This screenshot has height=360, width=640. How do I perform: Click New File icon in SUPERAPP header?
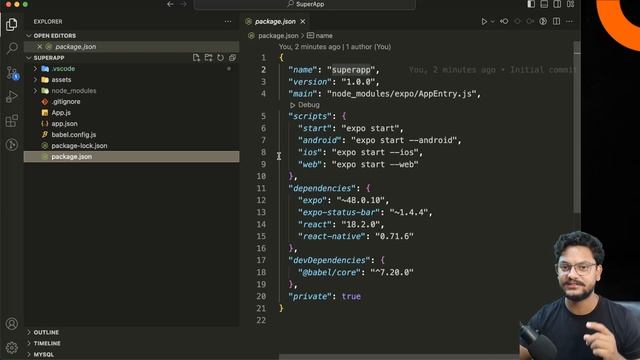tap(196, 58)
